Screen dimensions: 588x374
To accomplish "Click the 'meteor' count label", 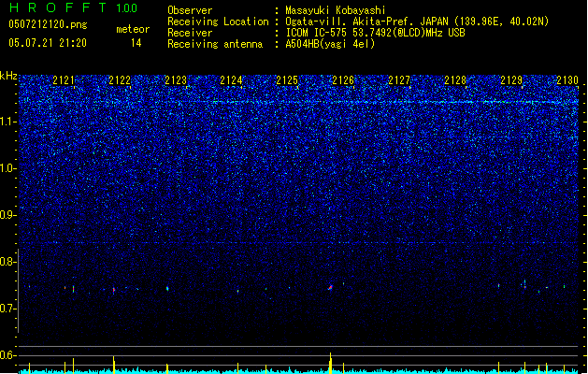I will pyautogui.click(x=133, y=29).
